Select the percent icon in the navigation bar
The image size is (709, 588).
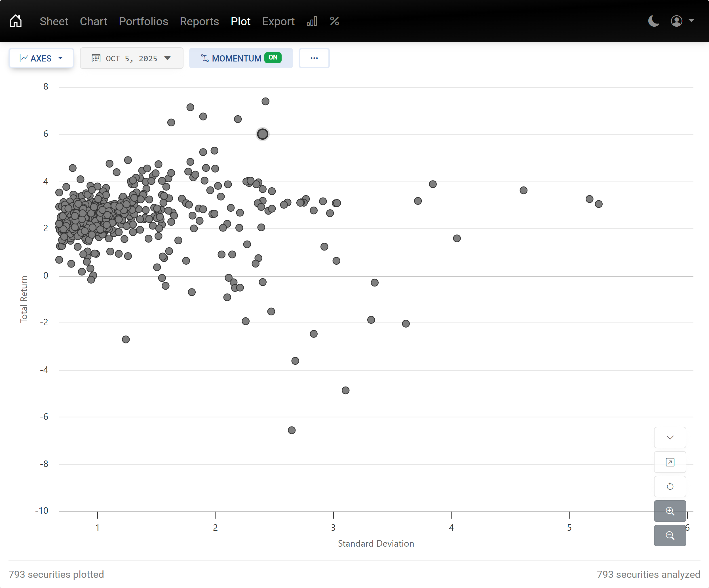click(x=334, y=21)
